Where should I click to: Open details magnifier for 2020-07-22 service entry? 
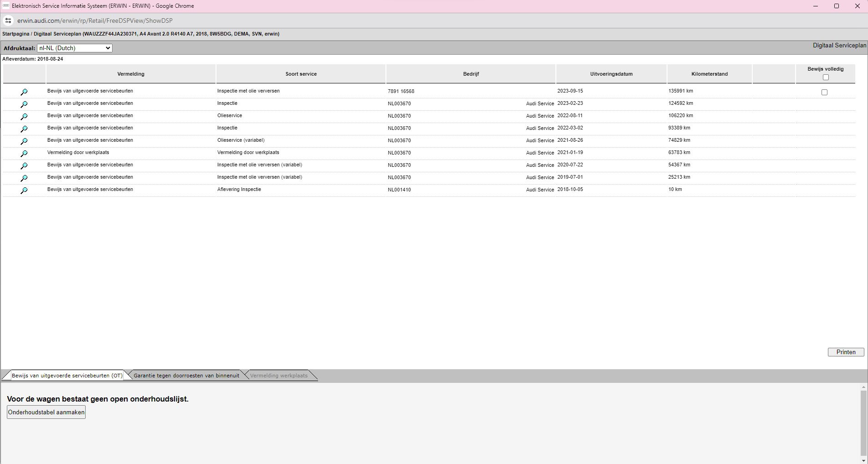24,166
